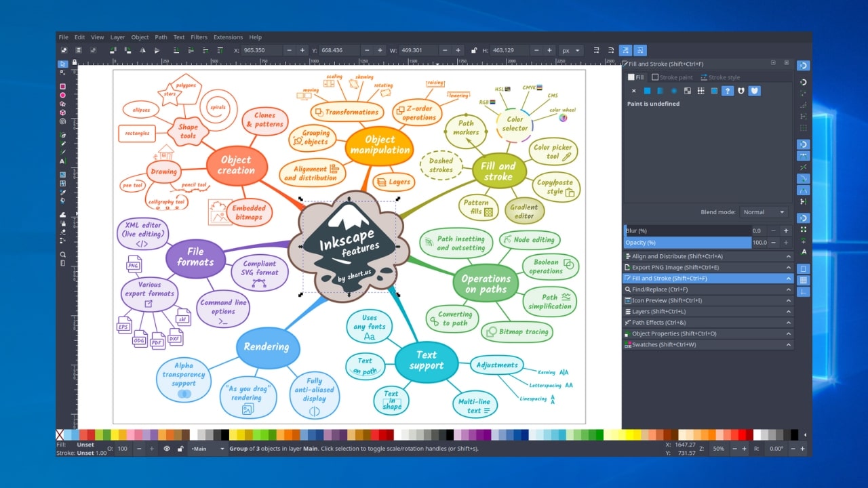Open the Blend mode Normal dropdown
The height and width of the screenshot is (488, 868).
764,212
